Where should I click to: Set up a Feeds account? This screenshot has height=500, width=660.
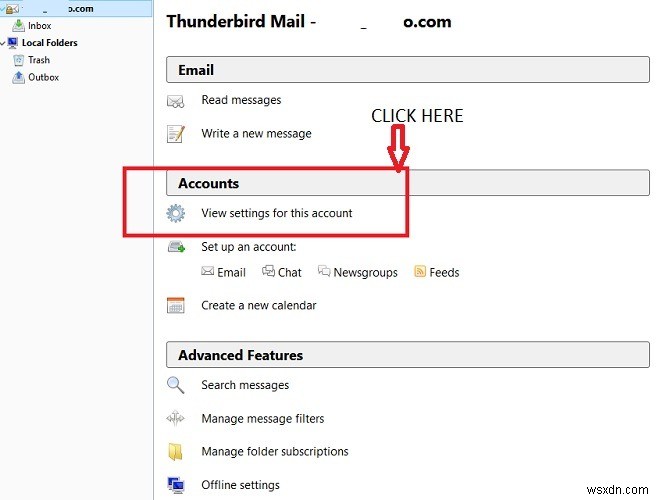click(x=444, y=272)
